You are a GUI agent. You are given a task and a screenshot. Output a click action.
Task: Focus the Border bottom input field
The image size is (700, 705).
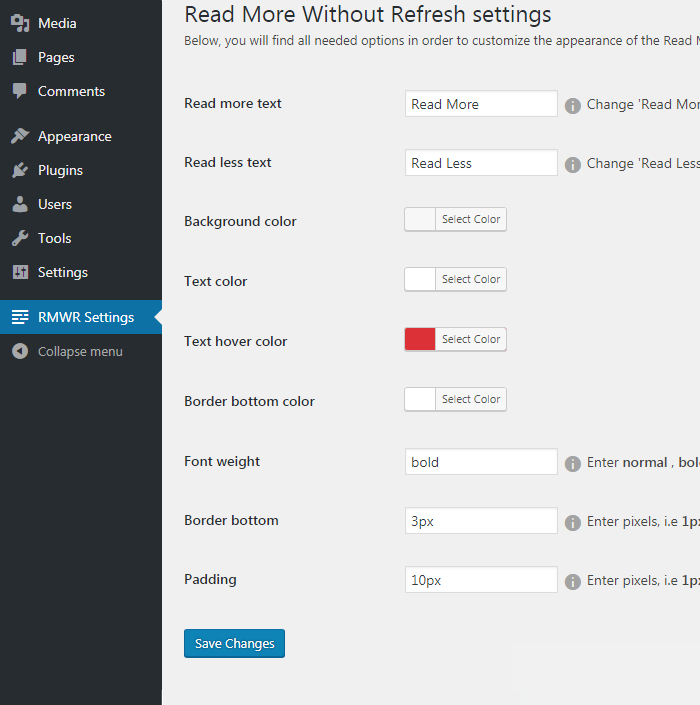(481, 521)
